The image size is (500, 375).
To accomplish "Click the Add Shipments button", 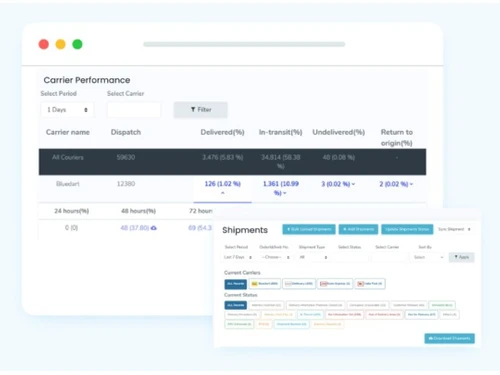I will [358, 229].
